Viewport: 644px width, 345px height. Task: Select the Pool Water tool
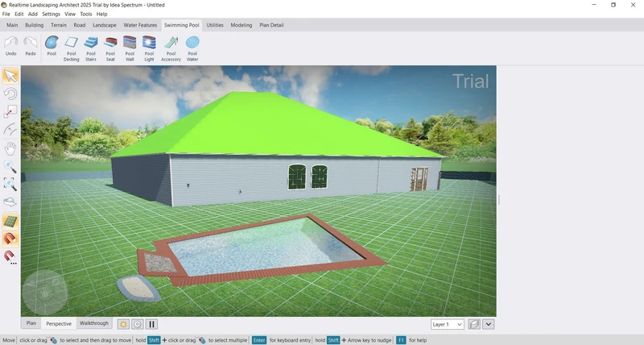pyautogui.click(x=192, y=48)
